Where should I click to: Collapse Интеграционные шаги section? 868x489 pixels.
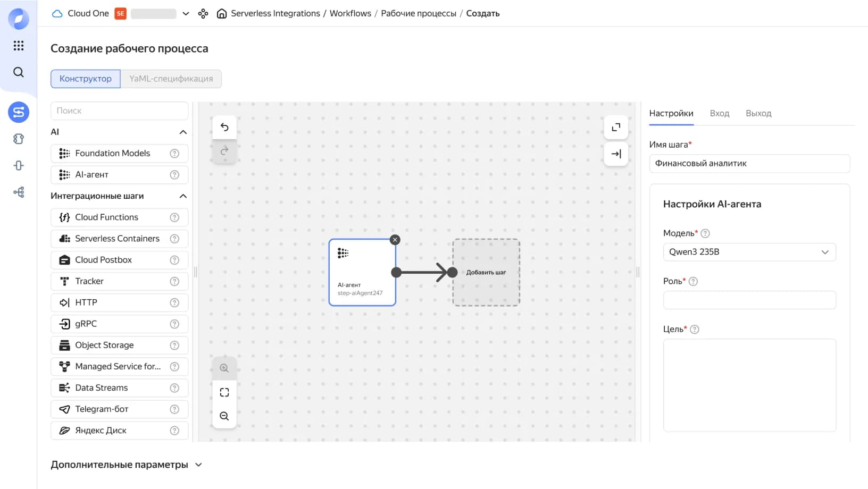[183, 196]
